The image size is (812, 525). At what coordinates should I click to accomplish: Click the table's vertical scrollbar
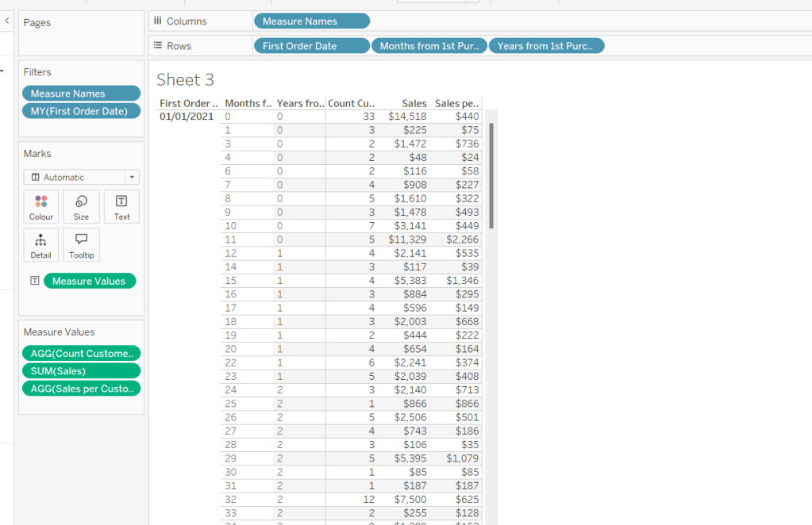click(x=493, y=174)
